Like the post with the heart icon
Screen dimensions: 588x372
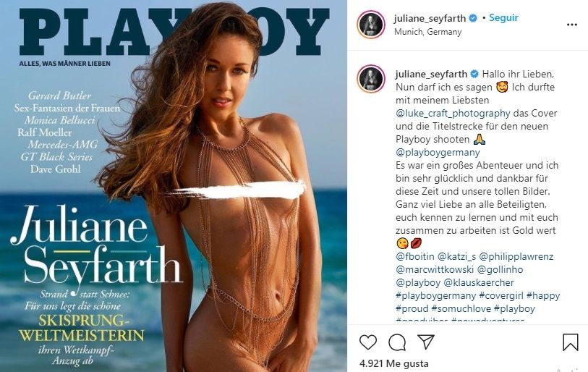pos(368,342)
